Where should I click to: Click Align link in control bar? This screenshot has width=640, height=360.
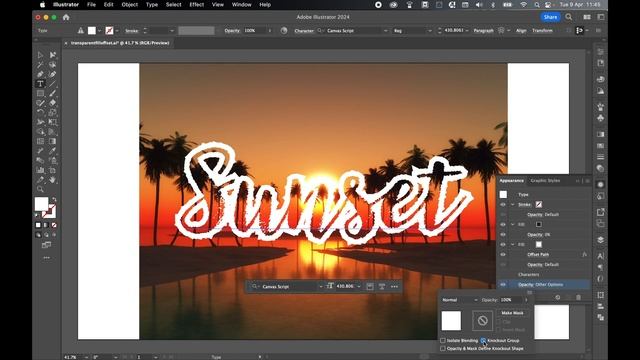point(521,31)
